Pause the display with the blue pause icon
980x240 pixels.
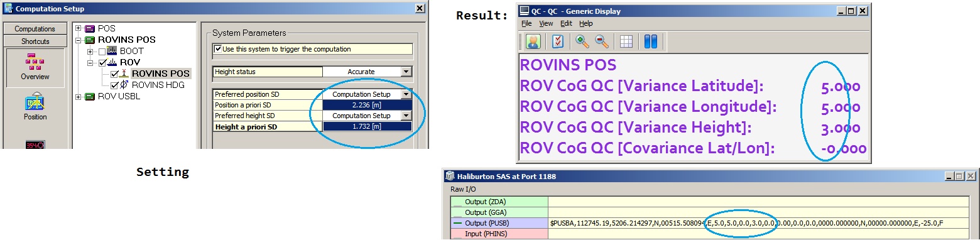pyautogui.click(x=650, y=41)
